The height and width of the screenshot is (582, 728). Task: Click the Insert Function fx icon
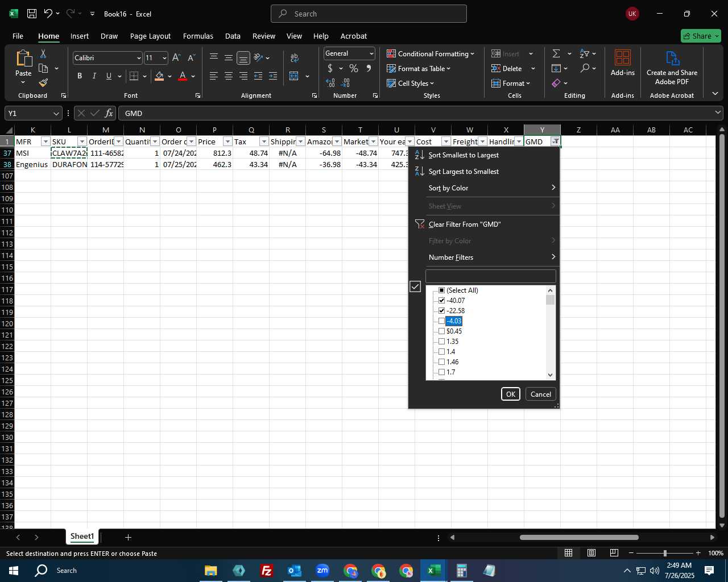[109, 113]
